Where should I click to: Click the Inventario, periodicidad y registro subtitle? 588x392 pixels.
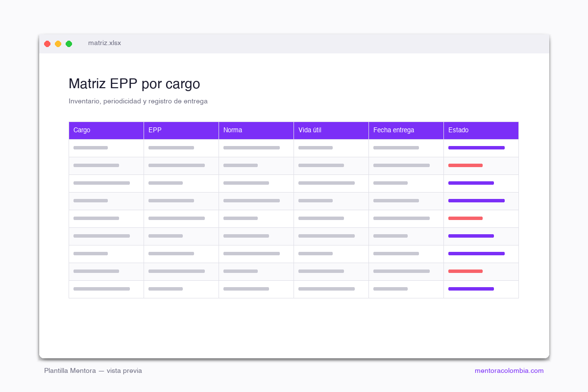click(138, 101)
